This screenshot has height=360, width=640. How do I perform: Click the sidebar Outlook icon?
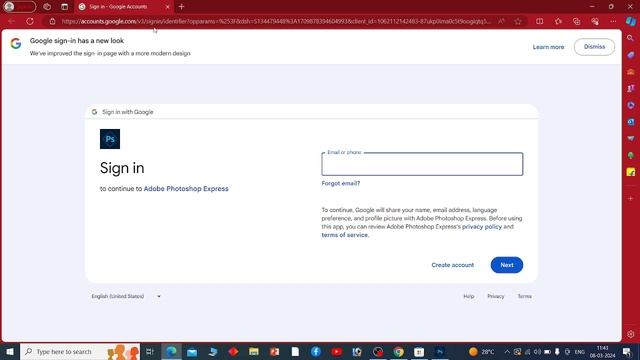coord(631,122)
